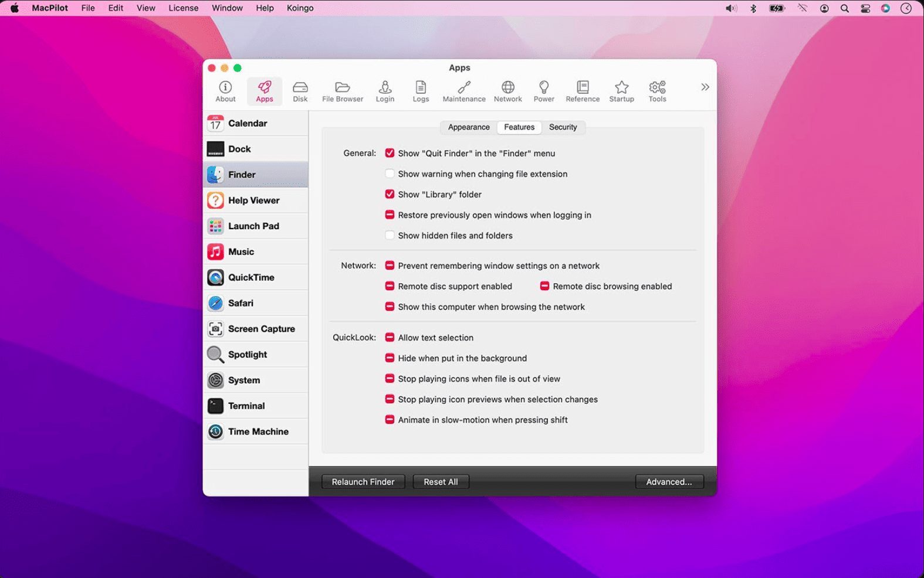Open the Window menu

point(227,8)
